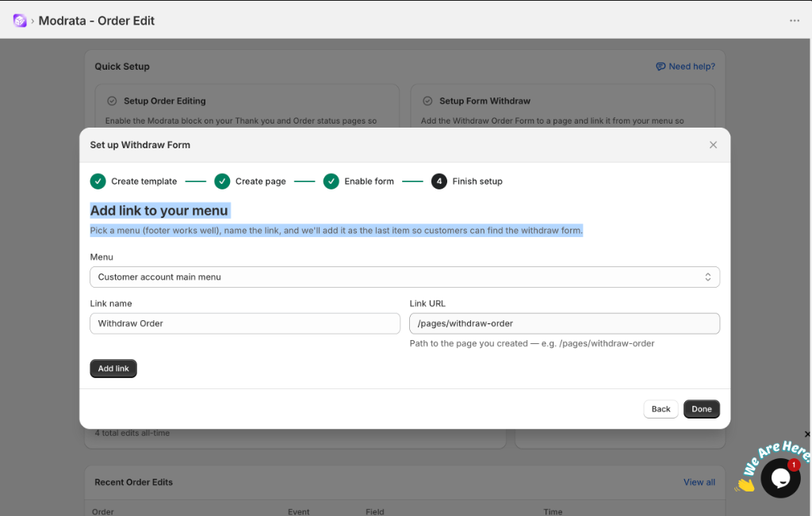Click the Create template step checkmark
Image resolution: width=812 pixels, height=516 pixels.
(x=98, y=182)
